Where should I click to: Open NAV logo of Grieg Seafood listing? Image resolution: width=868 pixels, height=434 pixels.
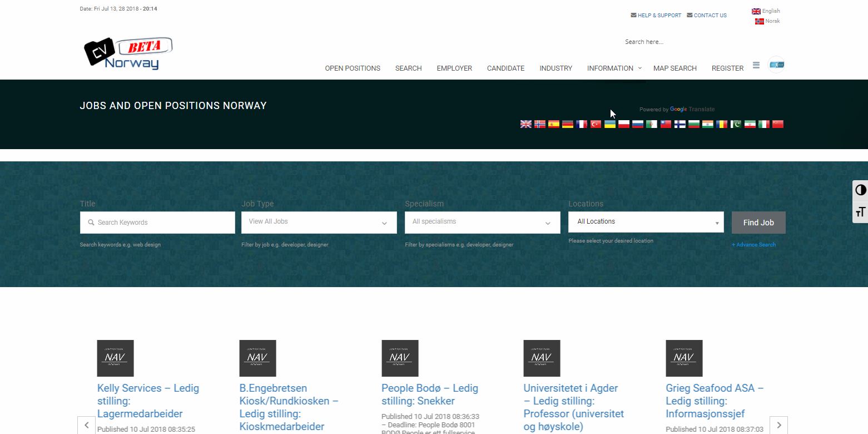(x=684, y=358)
